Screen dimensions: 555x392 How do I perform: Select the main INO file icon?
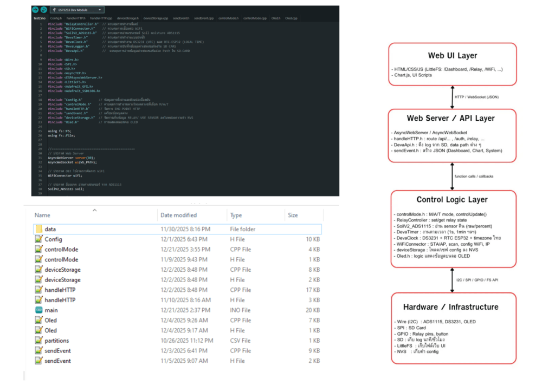[38, 310]
